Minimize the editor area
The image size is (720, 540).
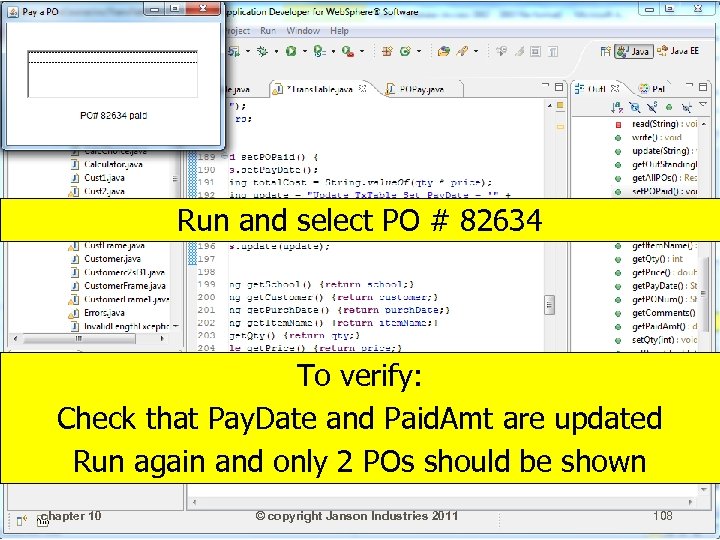pyautogui.click(x=545, y=85)
